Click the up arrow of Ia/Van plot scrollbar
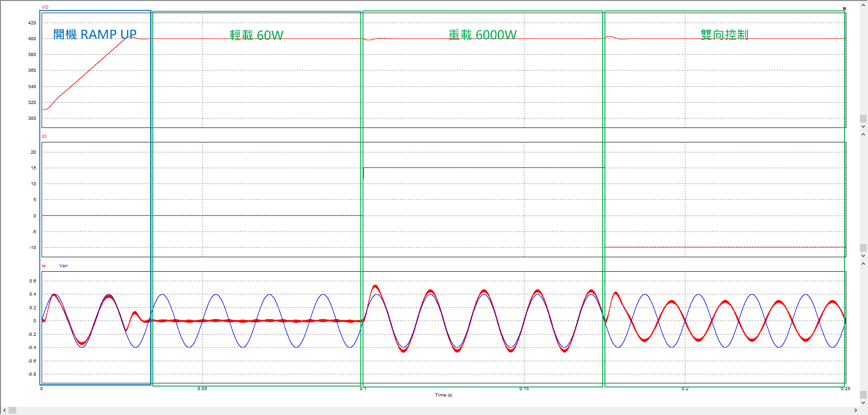 click(x=863, y=264)
